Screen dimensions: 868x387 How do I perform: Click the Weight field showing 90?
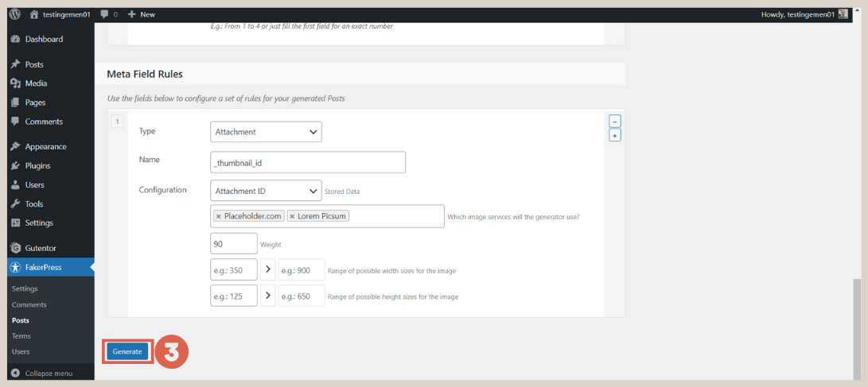(x=234, y=244)
